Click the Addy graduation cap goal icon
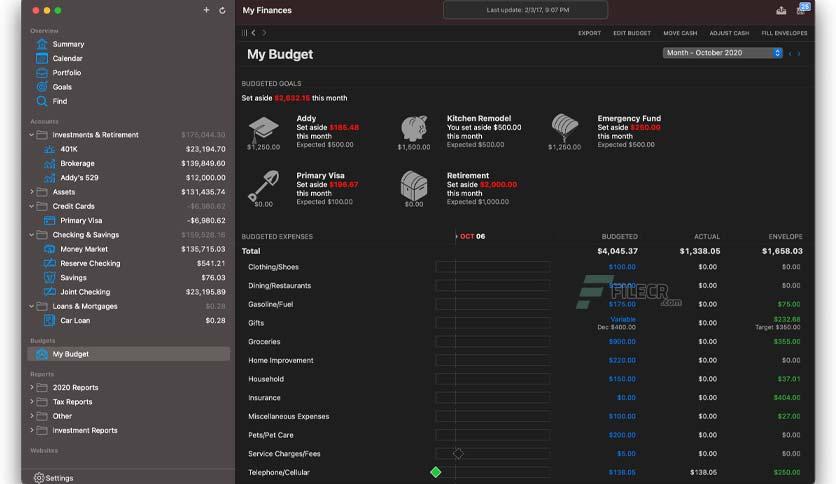The width and height of the screenshot is (836, 484). 263,130
